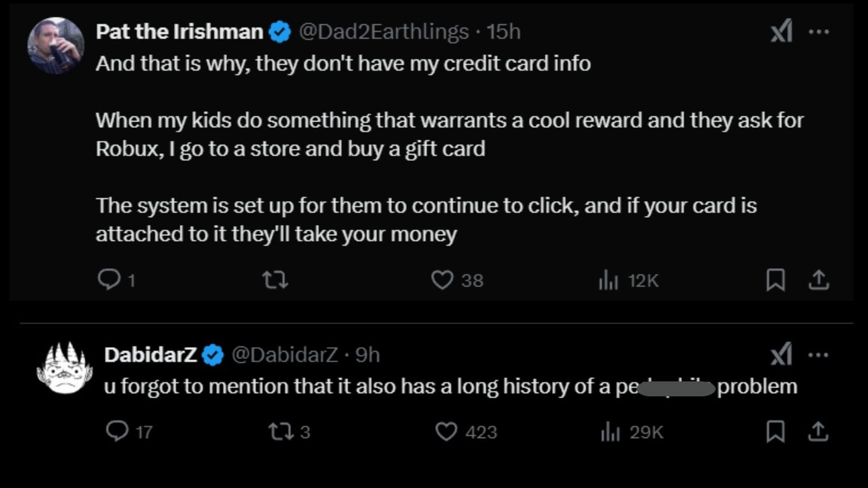Retweet Pat the Irishman's post
This screenshot has width=868, height=488.
[275, 279]
